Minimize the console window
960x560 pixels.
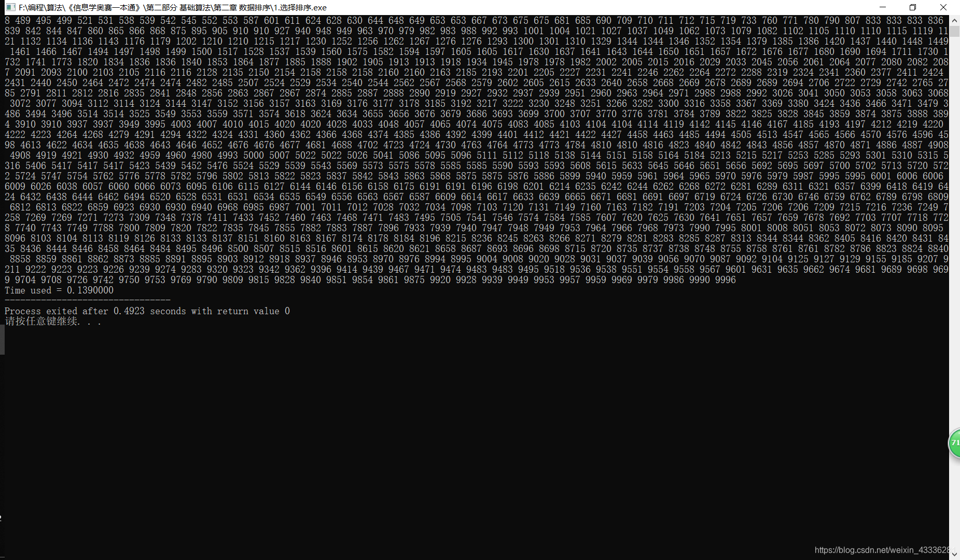883,7
